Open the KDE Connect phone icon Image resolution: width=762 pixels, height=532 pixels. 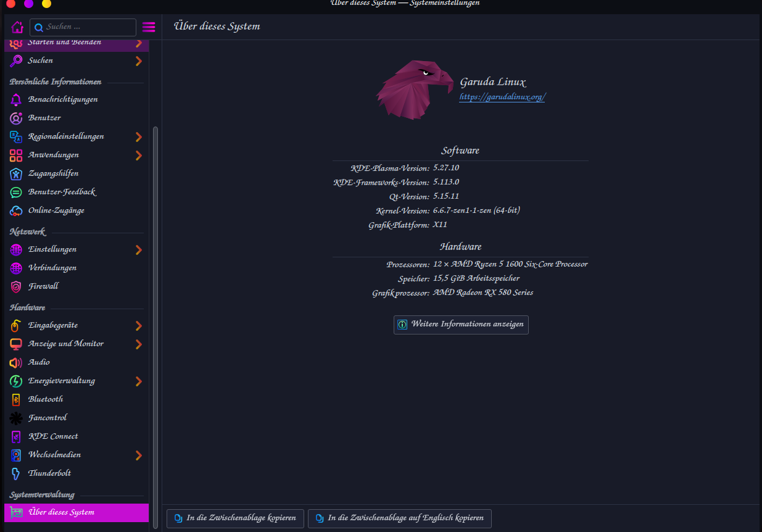[16, 436]
